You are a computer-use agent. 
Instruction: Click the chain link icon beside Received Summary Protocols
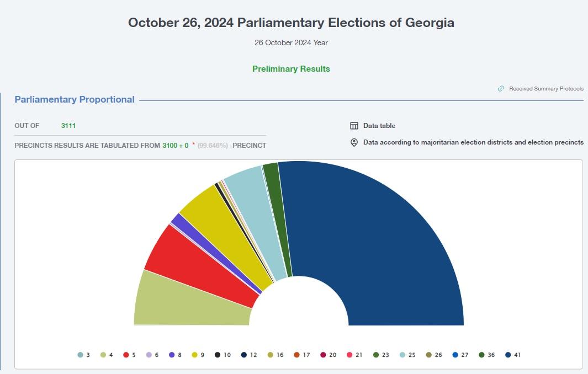(x=501, y=88)
